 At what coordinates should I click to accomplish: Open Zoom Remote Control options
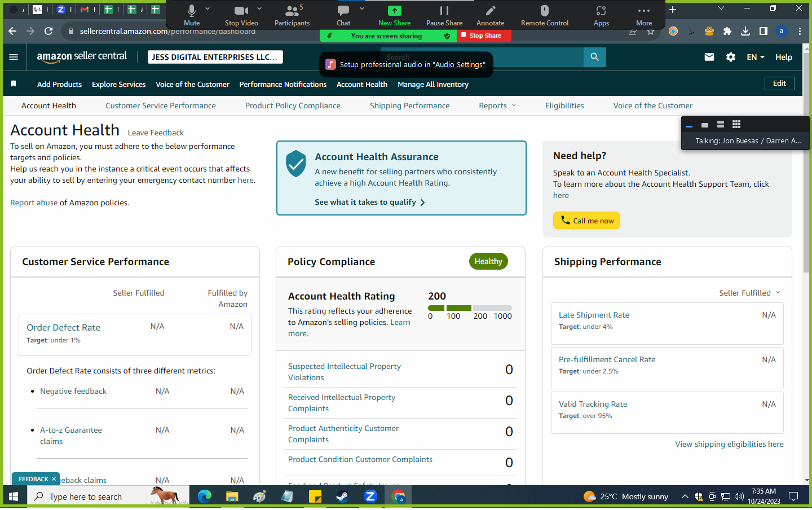(x=545, y=15)
